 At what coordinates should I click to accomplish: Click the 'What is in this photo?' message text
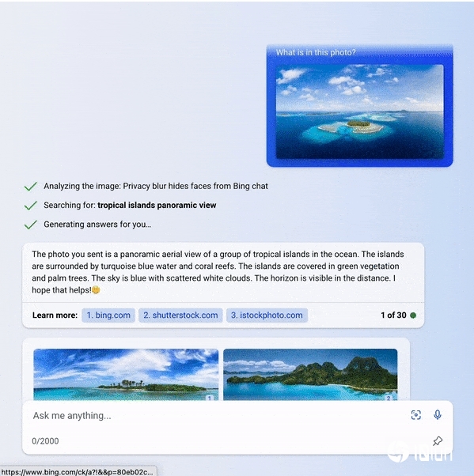[x=316, y=52]
